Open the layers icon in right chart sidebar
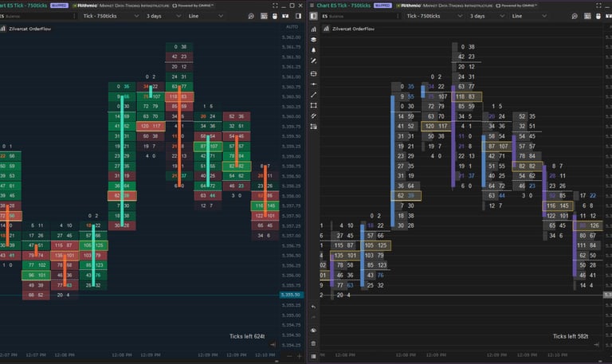Image resolution: width=612 pixels, height=364 pixels. pos(313,39)
